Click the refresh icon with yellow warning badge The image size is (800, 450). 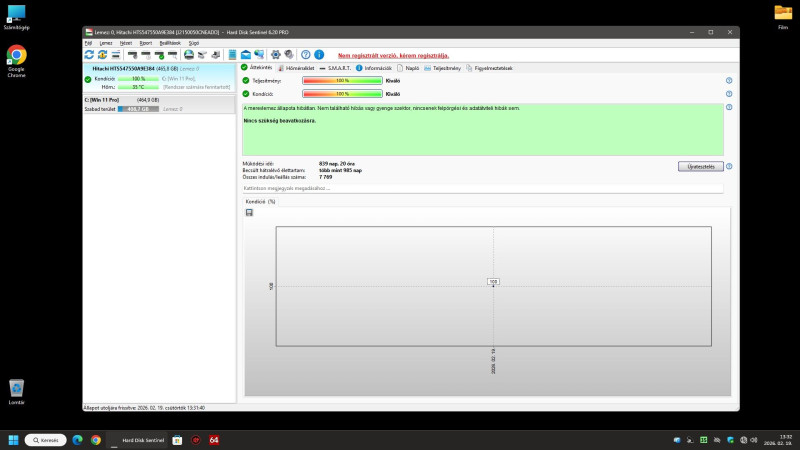(102, 55)
